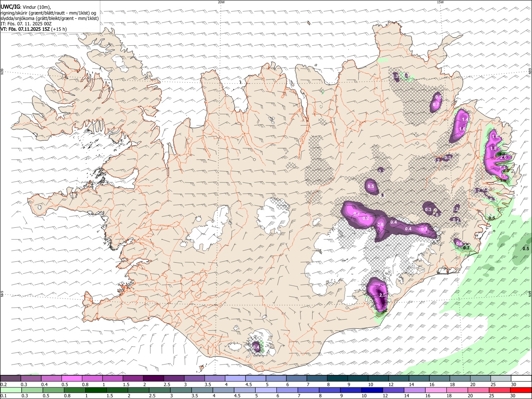Pick lower legend pale green swatch between 0.1 and 0.3

[10, 390]
